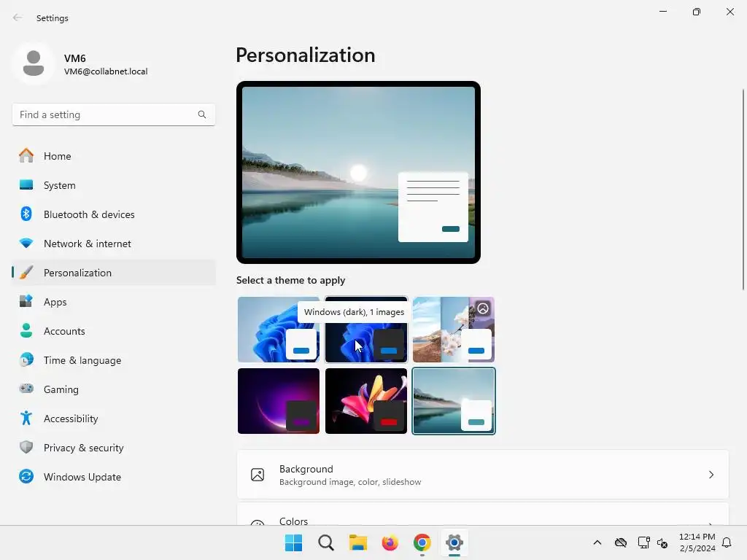Open Windows Update settings
747x560 pixels.
click(x=114, y=477)
